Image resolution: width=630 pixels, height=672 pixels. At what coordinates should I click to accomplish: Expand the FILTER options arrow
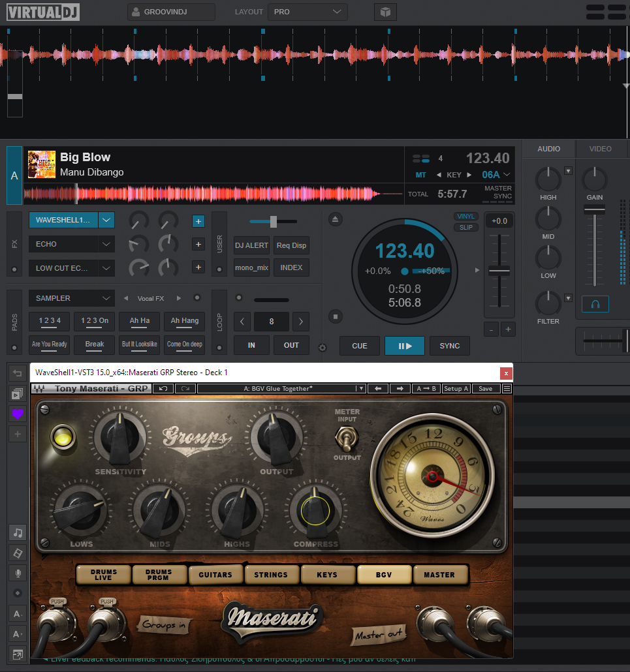pyautogui.click(x=568, y=298)
